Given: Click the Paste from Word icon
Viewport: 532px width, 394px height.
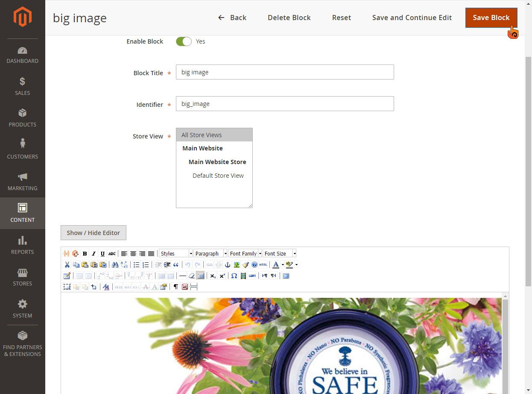Looking at the screenshot, I should click(102, 264).
